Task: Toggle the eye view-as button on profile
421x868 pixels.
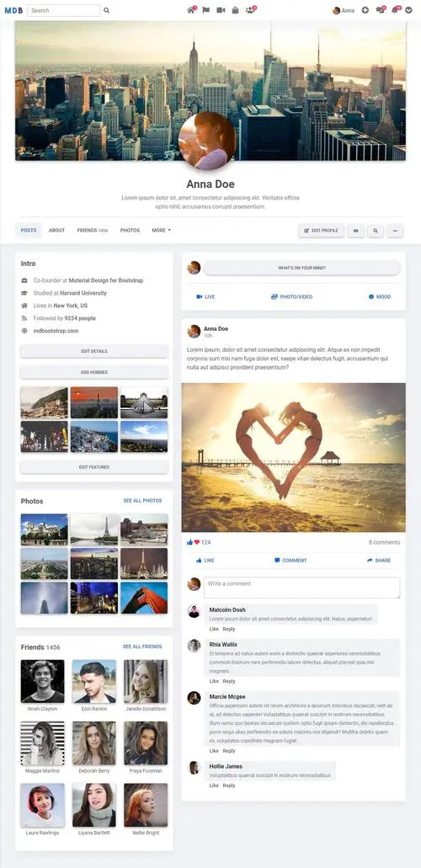Action: (355, 231)
